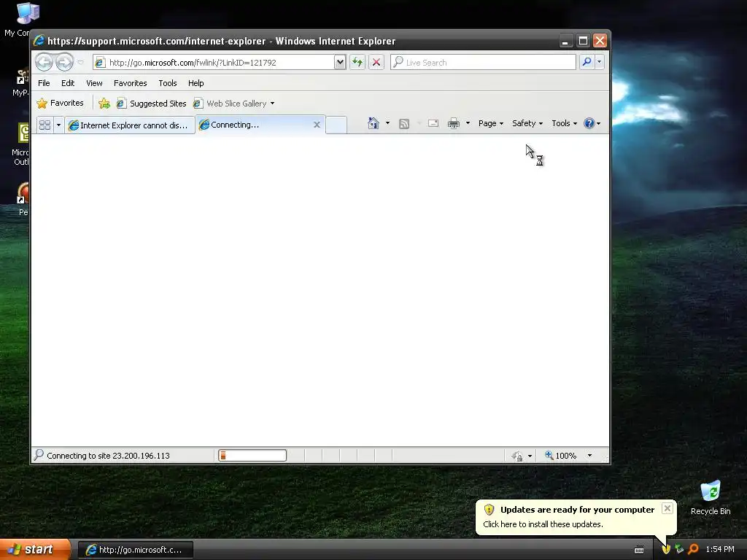Click the Connecting to site status text
This screenshot has height=560, width=747.
point(108,456)
